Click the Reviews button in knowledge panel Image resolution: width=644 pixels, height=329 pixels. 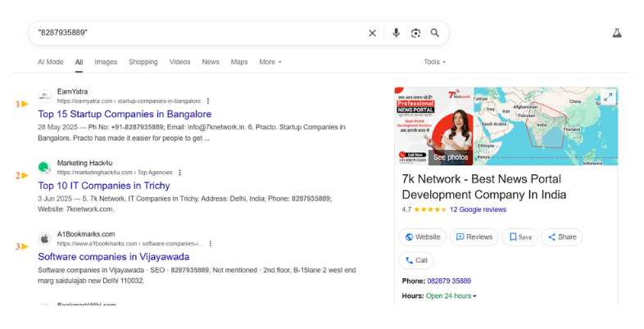(x=474, y=237)
